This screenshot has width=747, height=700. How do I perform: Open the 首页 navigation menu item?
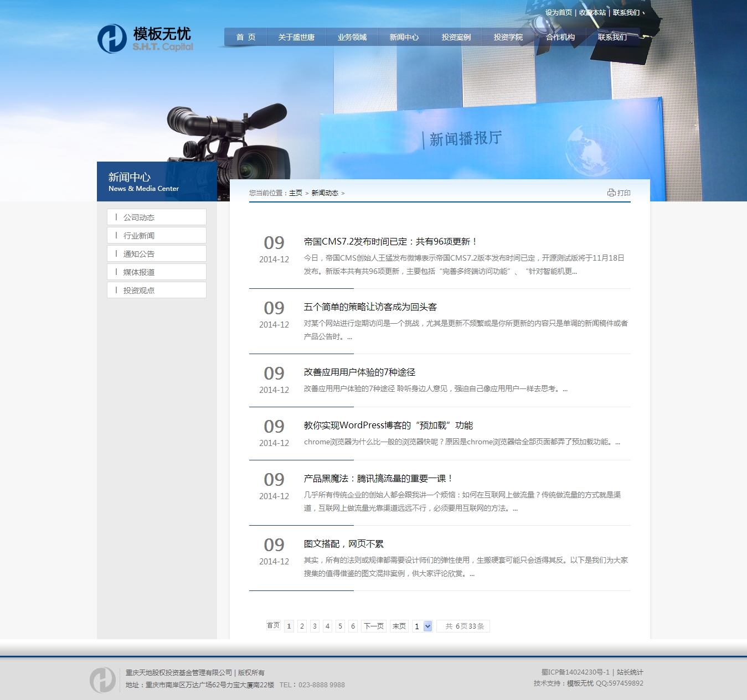coord(246,37)
